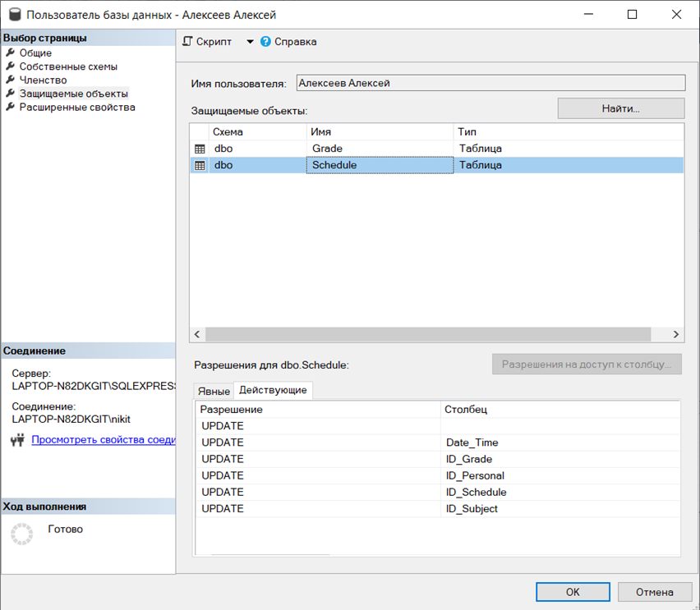Click right arrow of securables horizontal scrollbar
Viewport: 700px width, 610px height.
tap(676, 334)
